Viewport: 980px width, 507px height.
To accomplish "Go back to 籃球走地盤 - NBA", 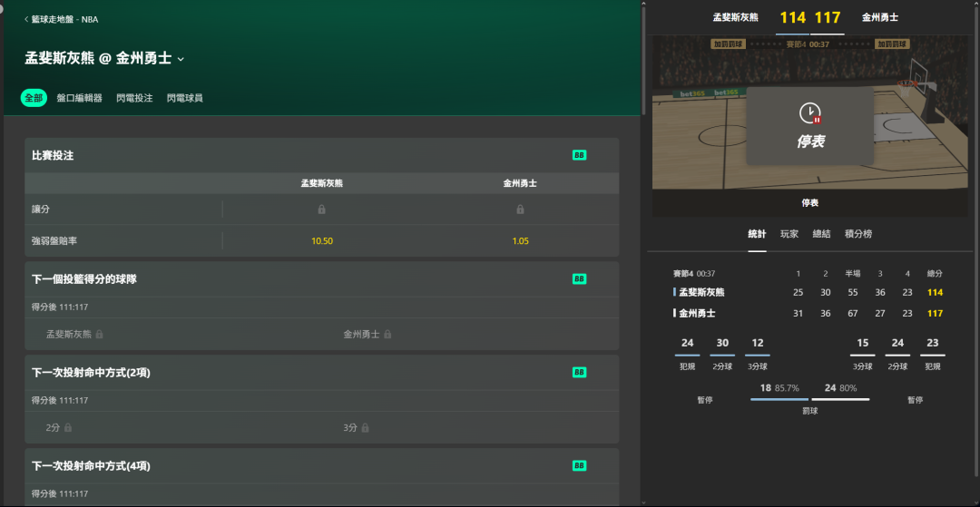I will 61,19.
